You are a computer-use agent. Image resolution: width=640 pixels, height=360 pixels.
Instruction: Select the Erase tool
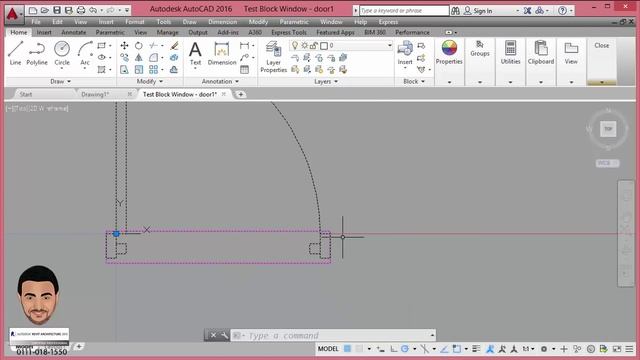[x=174, y=46]
